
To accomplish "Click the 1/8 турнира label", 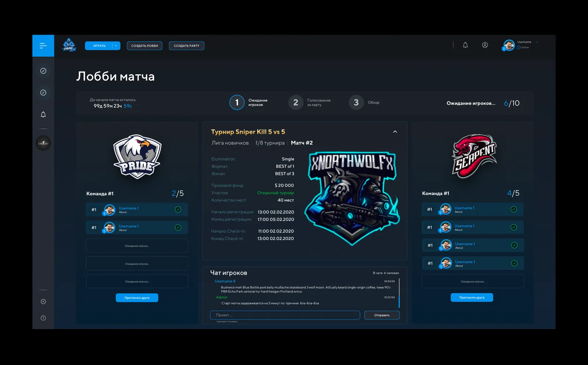I will coord(270,143).
